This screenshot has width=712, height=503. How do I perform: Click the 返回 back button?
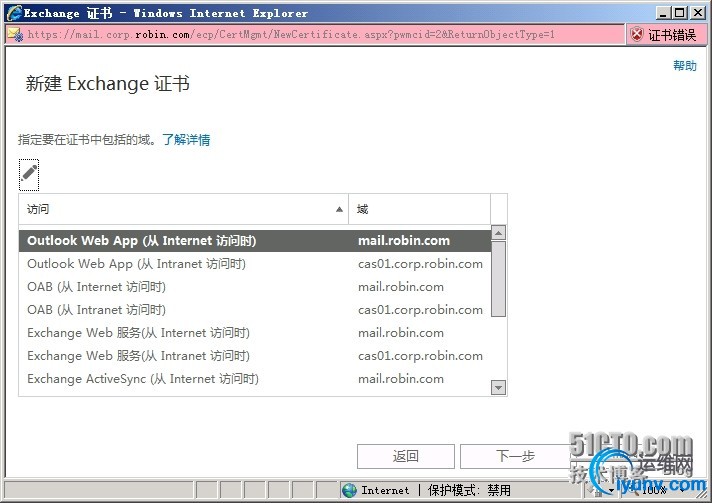(x=405, y=456)
